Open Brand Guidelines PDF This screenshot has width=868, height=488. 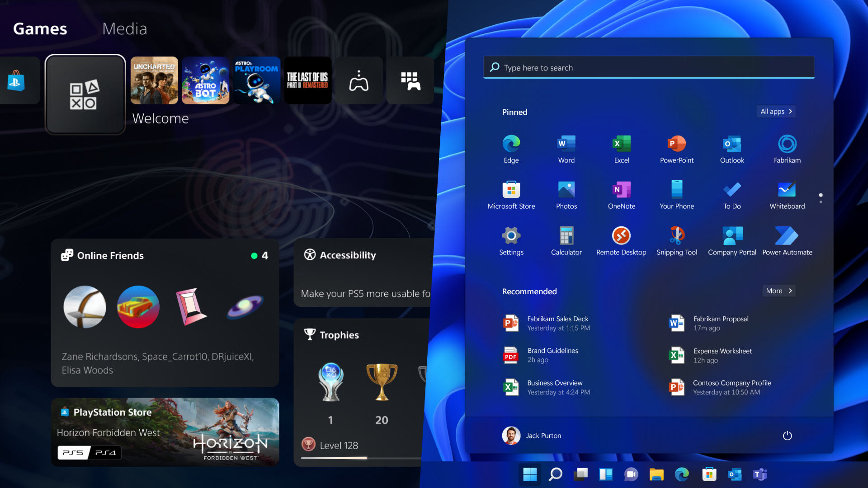point(541,355)
